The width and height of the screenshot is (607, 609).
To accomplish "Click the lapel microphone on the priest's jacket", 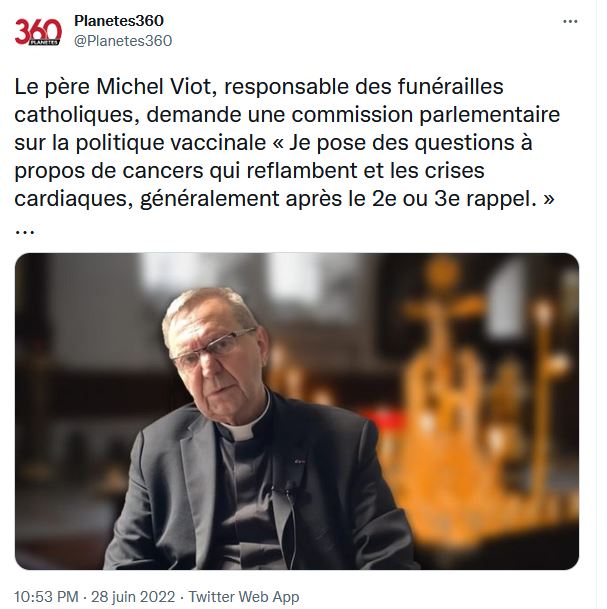I will (x=291, y=490).
